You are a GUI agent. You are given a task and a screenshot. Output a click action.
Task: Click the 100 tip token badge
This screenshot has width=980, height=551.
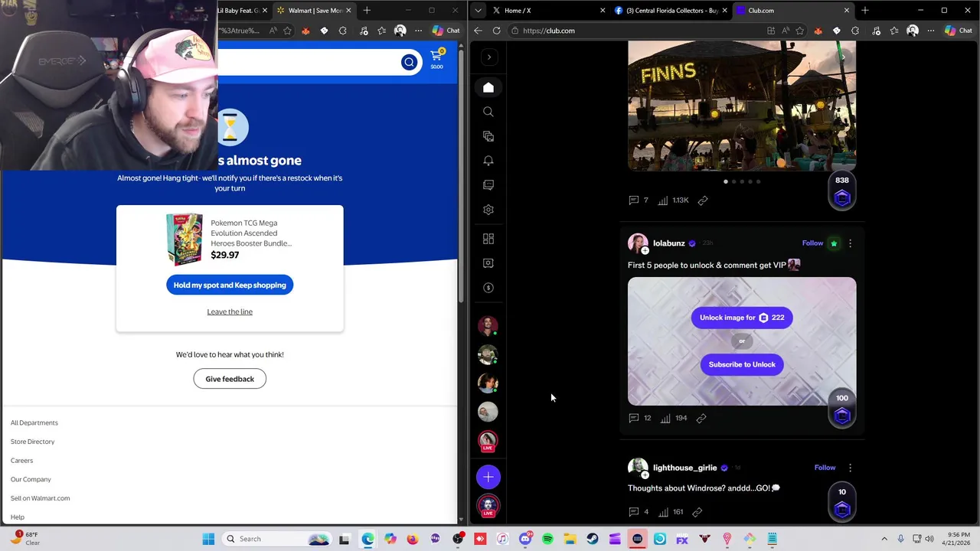(x=842, y=409)
